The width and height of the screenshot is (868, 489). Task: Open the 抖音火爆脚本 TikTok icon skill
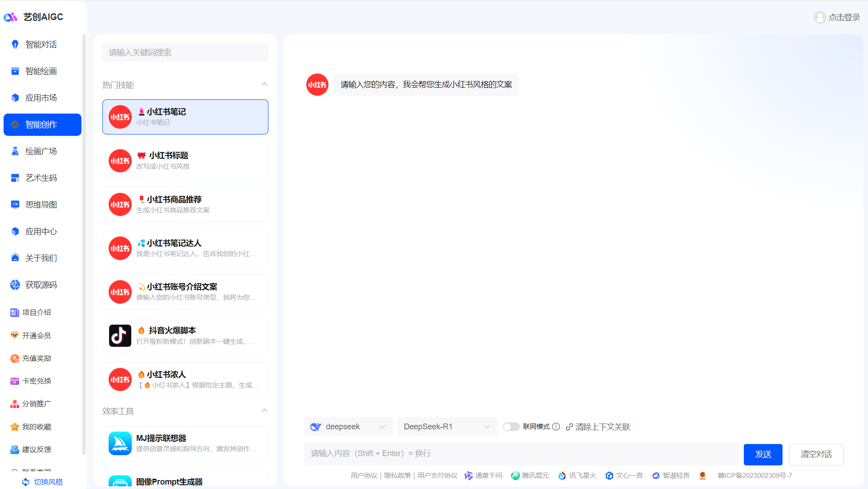(x=120, y=336)
